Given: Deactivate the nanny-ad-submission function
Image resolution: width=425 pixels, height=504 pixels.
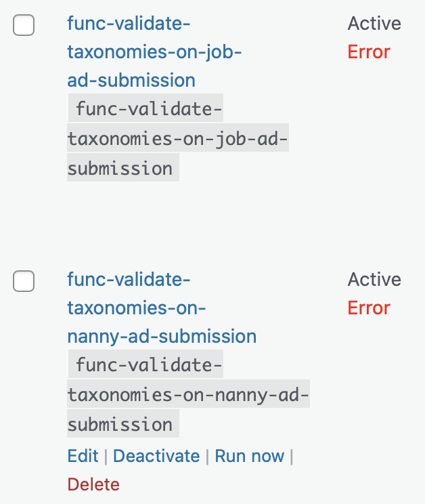Looking at the screenshot, I should tap(156, 456).
